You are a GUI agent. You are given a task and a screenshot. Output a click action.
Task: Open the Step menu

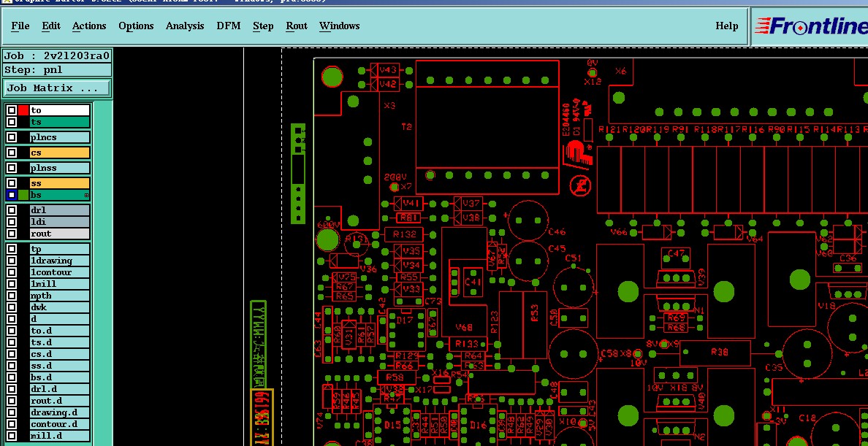[x=263, y=26]
